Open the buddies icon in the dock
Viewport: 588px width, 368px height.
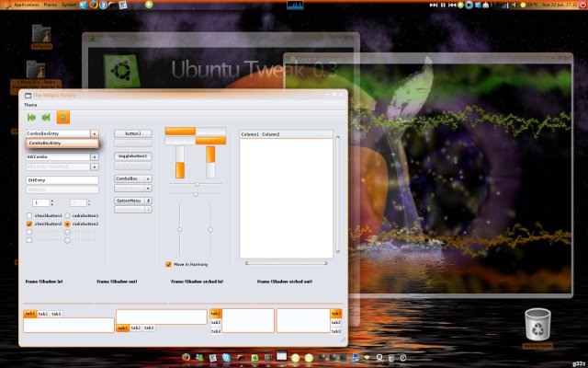coord(199,358)
